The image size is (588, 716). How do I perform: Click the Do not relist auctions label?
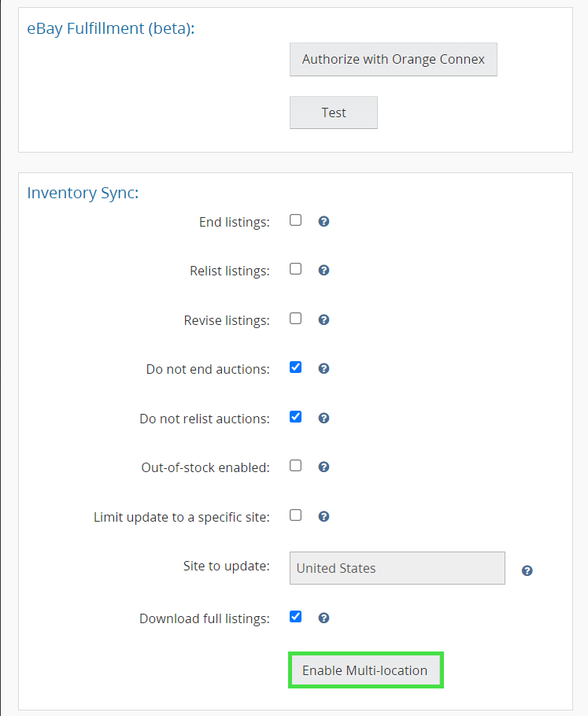pyautogui.click(x=205, y=419)
